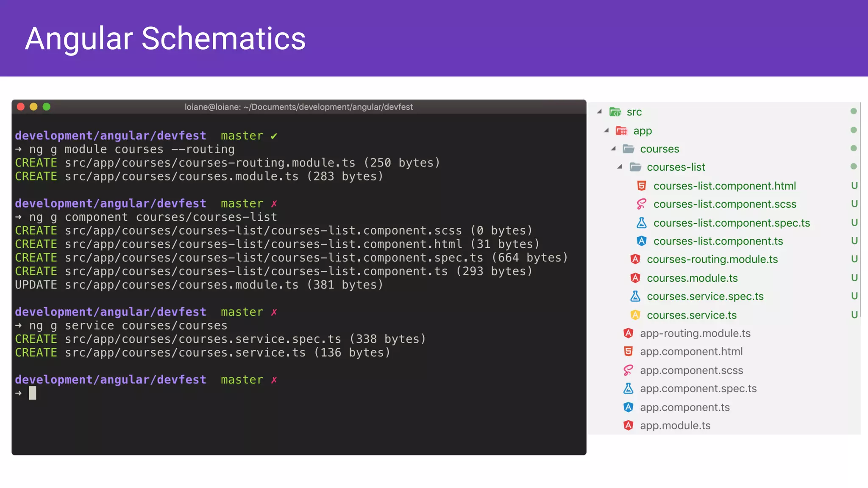Click terminal cursor at last prompt

(33, 393)
